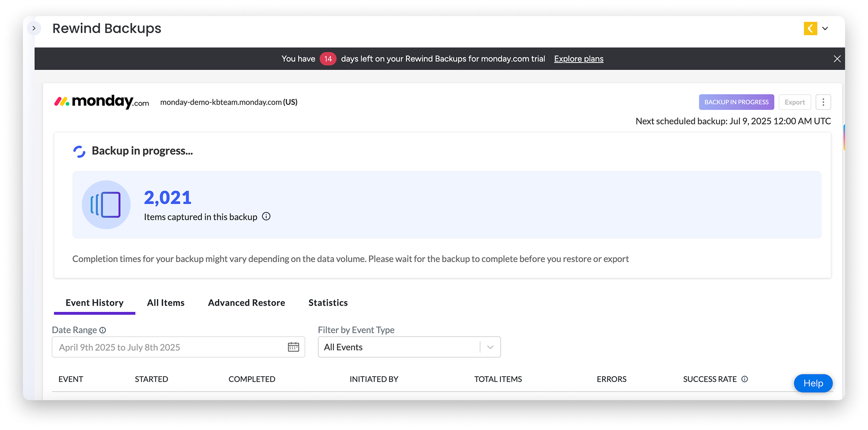This screenshot has width=868, height=430.
Task: Expand the account dropdown chevron
Action: pos(825,28)
